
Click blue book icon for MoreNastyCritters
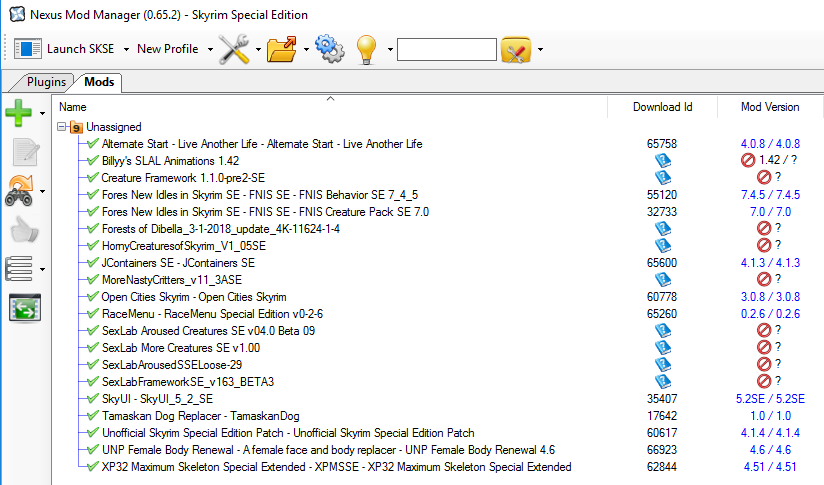coord(663,280)
